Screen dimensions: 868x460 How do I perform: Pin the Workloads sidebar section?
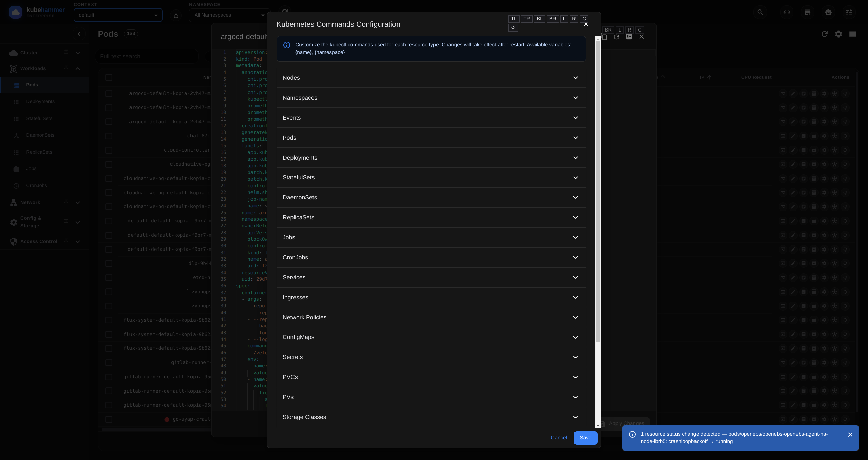pyautogui.click(x=66, y=68)
